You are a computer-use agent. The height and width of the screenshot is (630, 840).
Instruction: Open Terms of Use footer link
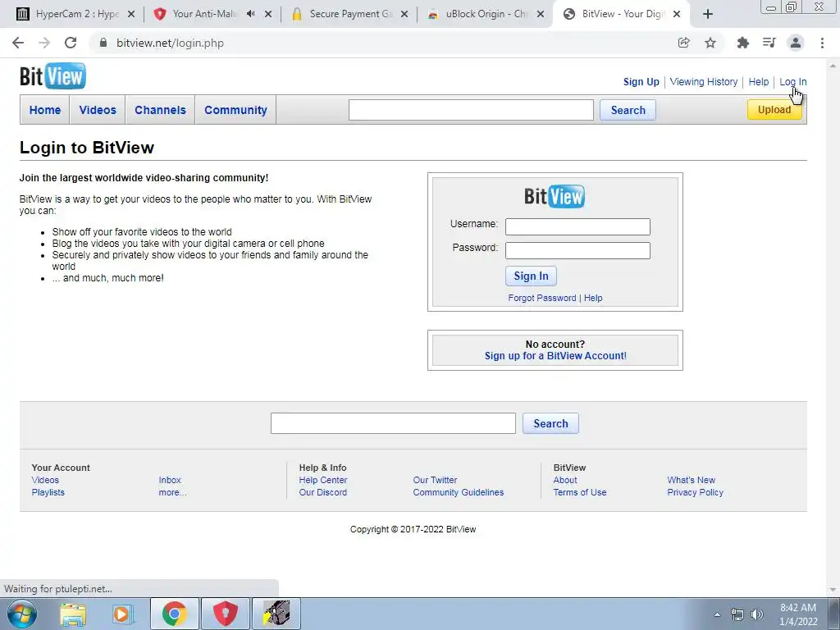[580, 492]
